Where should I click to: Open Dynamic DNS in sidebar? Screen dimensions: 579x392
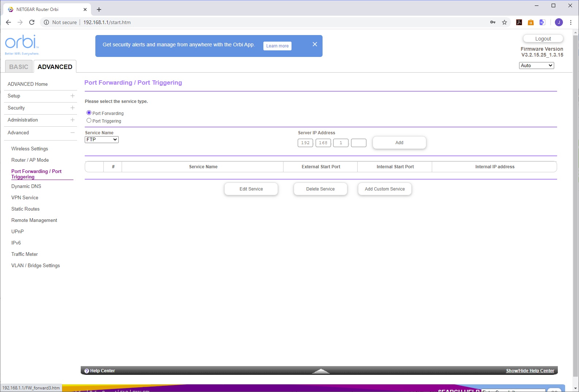click(x=26, y=186)
